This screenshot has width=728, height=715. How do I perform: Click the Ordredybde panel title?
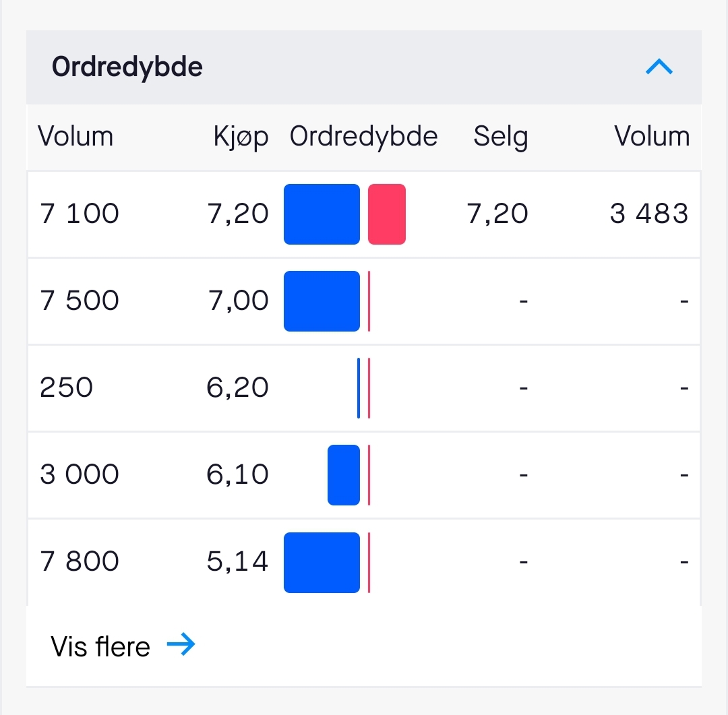127,67
